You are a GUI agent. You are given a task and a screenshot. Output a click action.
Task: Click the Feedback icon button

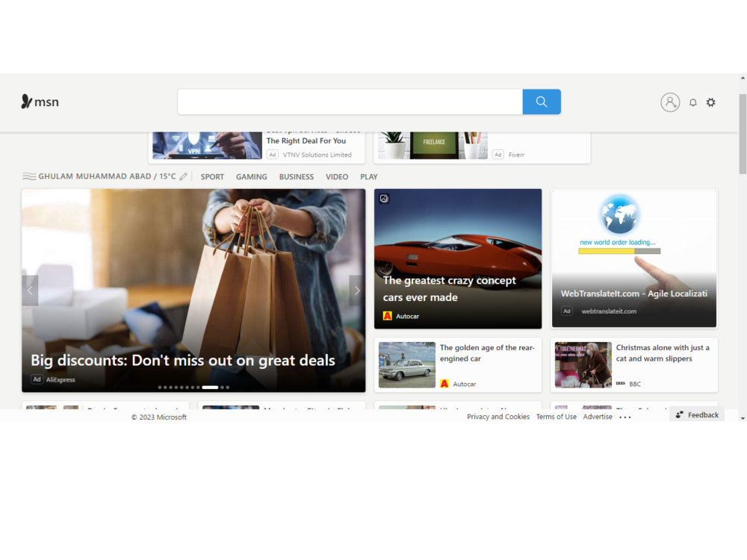(697, 414)
